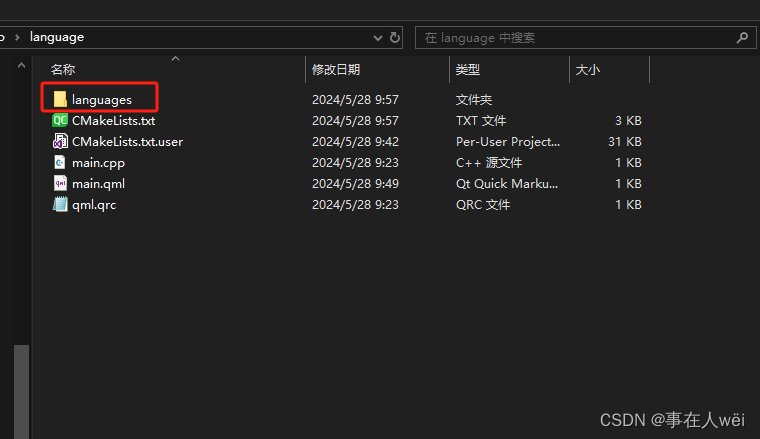Sort by 大小 column header
The height and width of the screenshot is (439, 760).
(x=587, y=70)
